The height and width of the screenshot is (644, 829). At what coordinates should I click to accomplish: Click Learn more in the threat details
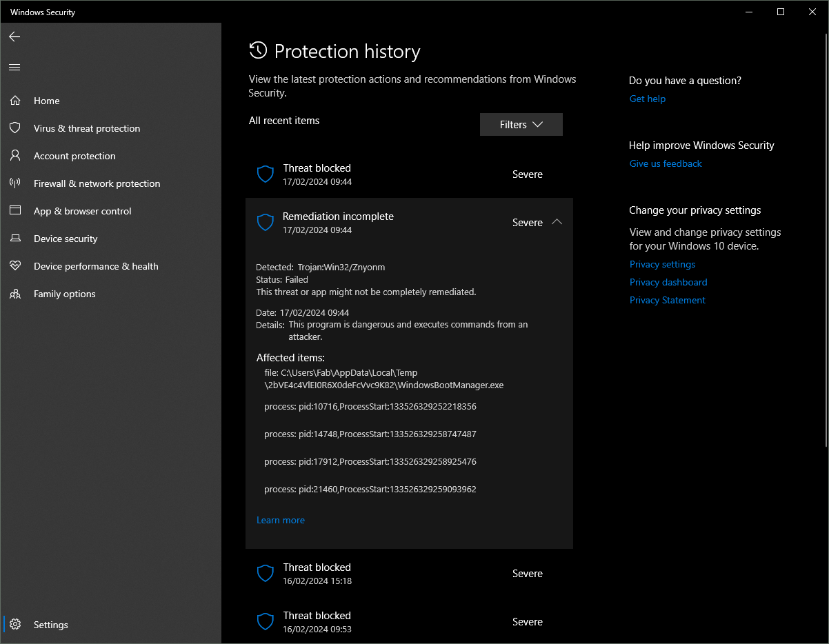281,520
